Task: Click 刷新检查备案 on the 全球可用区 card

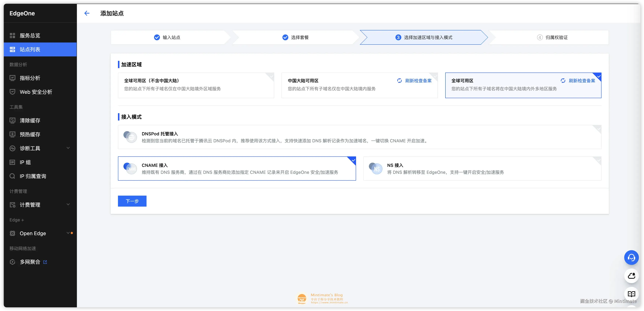Action: click(x=582, y=81)
